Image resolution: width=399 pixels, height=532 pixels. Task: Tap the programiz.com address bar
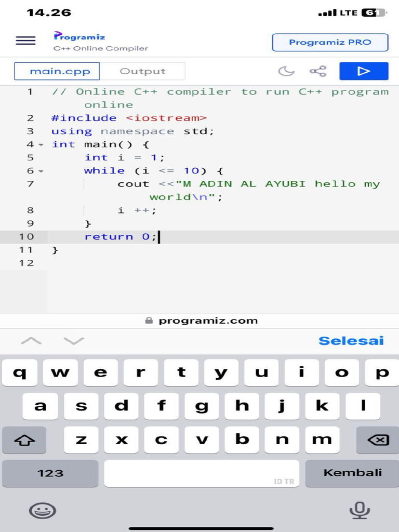pyautogui.click(x=201, y=321)
